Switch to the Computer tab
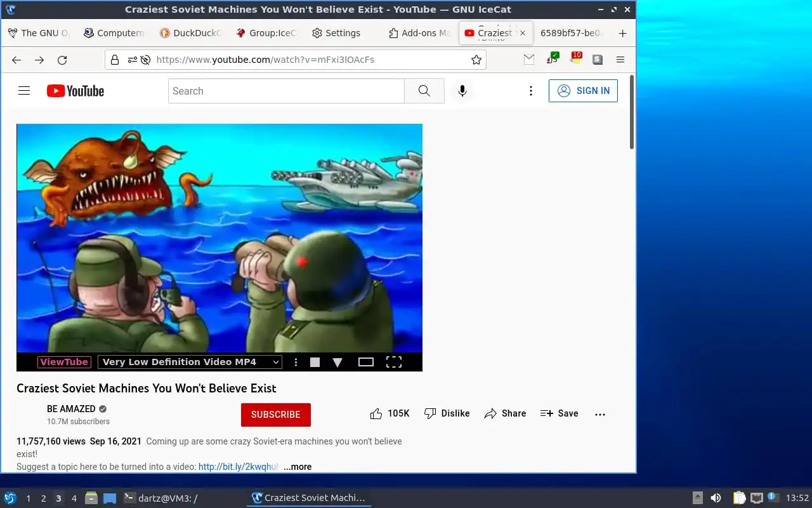 [x=114, y=33]
